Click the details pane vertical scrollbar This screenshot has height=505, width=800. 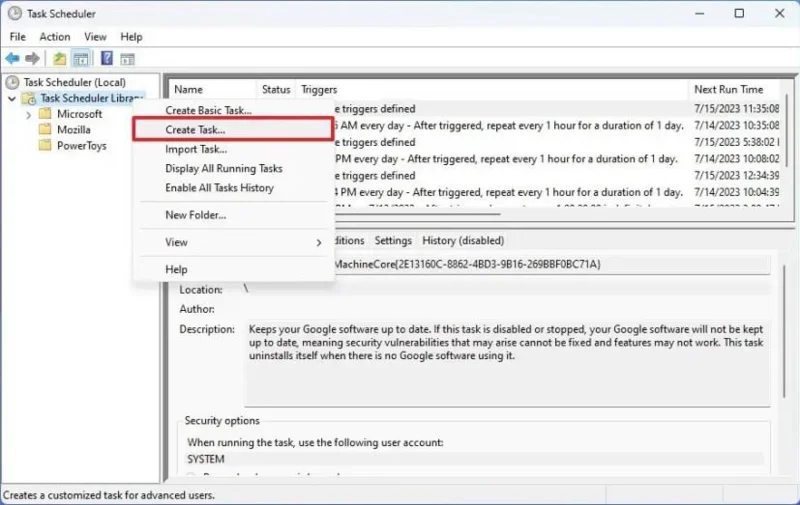pyautogui.click(x=785, y=331)
